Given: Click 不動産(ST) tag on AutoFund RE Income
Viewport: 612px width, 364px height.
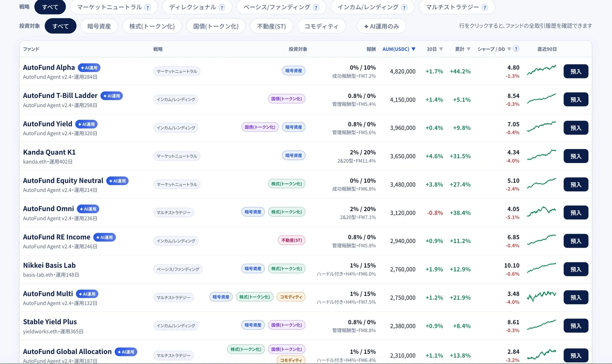Looking at the screenshot, I should (292, 240).
